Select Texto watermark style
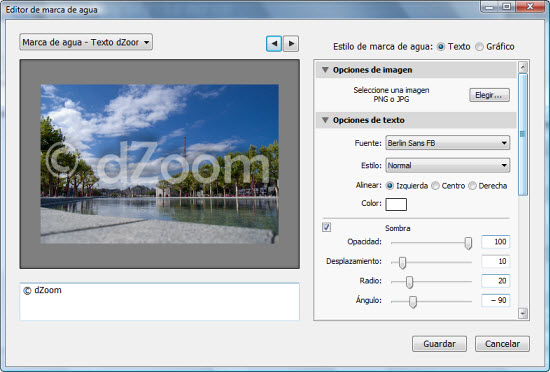The height and width of the screenshot is (372, 550). (441, 47)
